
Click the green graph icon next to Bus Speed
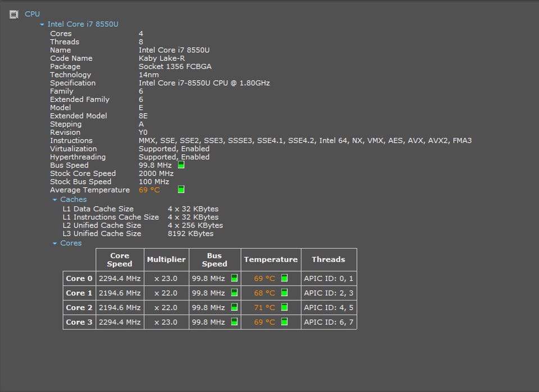tap(181, 165)
